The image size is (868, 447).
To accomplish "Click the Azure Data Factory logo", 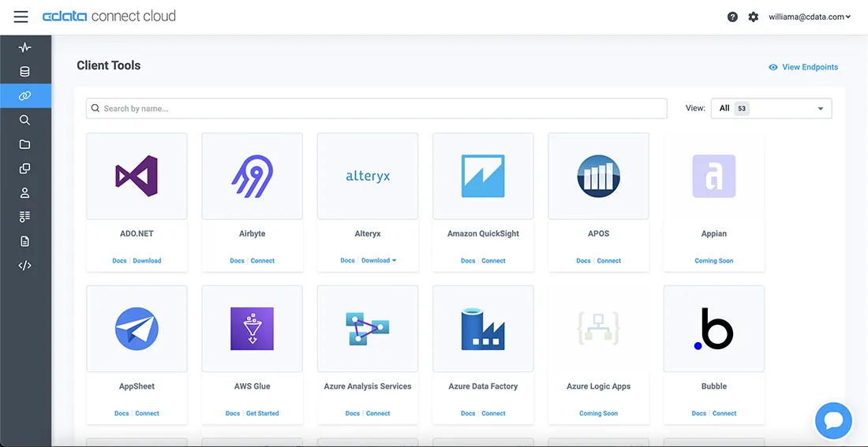I will coord(483,329).
